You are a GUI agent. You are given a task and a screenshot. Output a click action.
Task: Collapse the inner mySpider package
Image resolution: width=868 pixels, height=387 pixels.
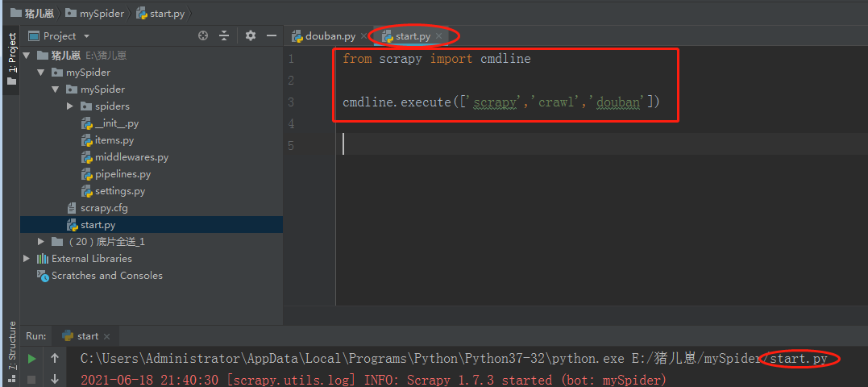pyautogui.click(x=55, y=89)
